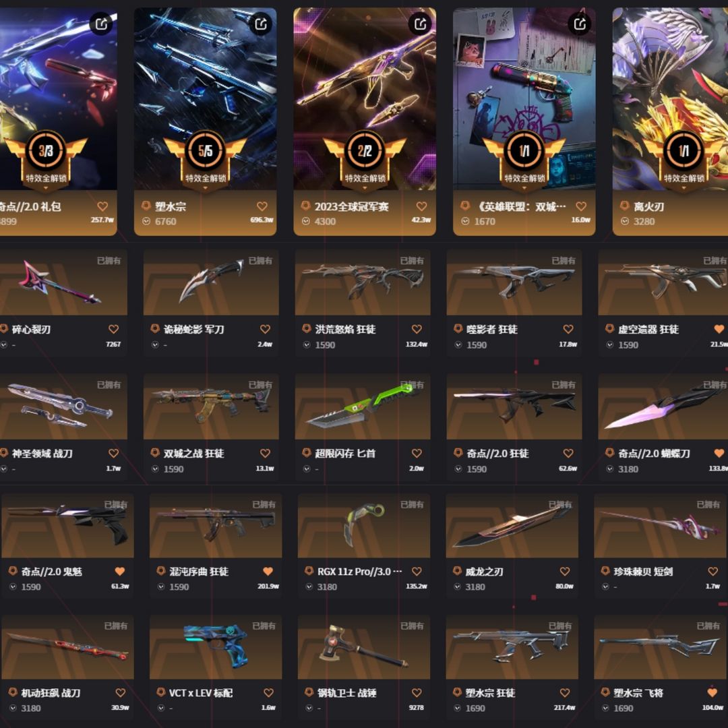The height and width of the screenshot is (728, 728).
Task: Heart the 威龙之刃 skin
Action: click(x=565, y=572)
